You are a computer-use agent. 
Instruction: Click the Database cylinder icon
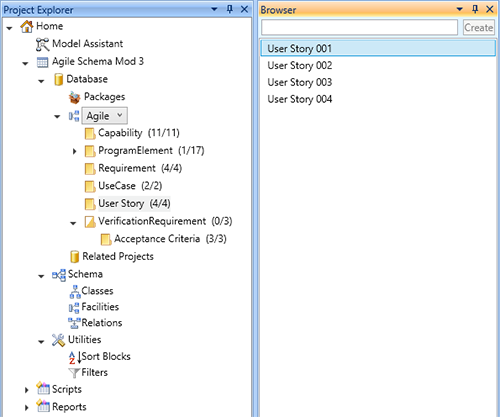coord(58,80)
